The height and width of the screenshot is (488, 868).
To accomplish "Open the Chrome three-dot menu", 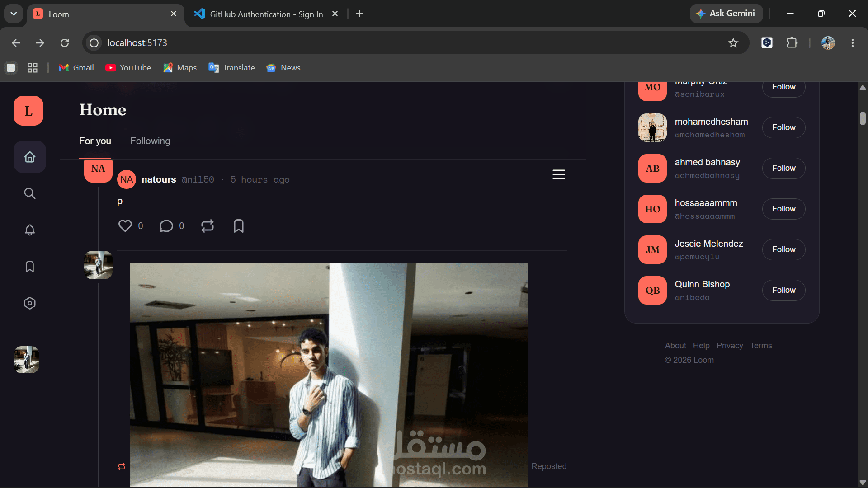I will pos(853,43).
